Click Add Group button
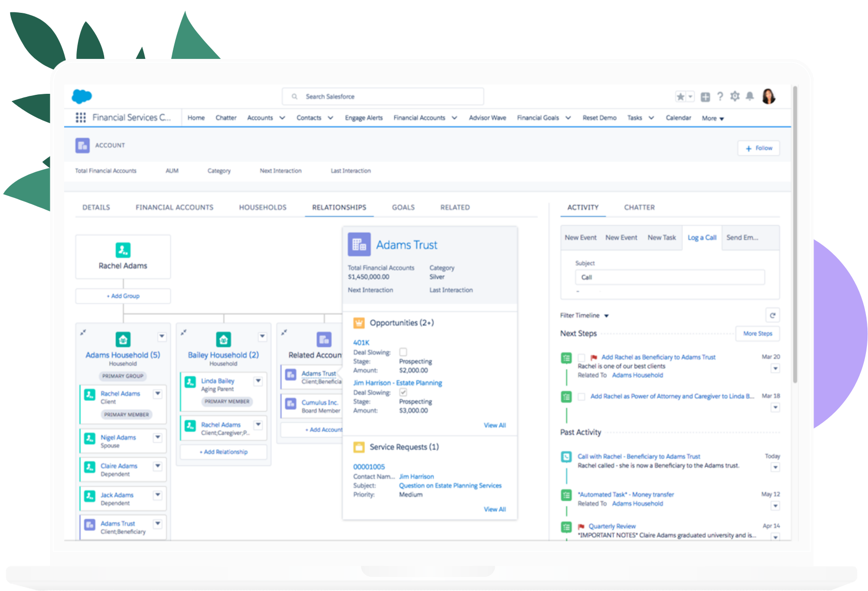Screen dimensions: 868x591 (x=123, y=296)
